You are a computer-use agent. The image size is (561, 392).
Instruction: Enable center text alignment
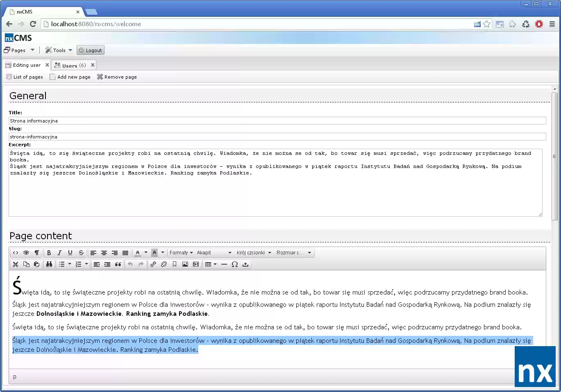(104, 253)
